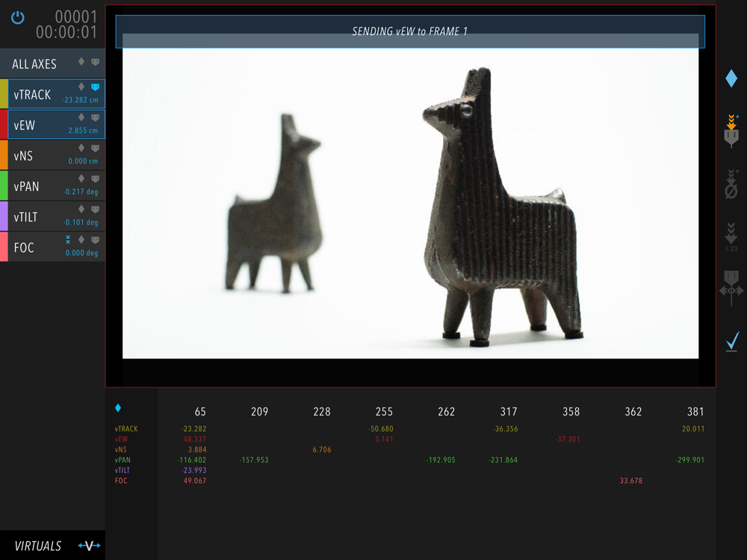The image size is (747, 560).
Task: Select keyframe column 317
Action: [x=509, y=411]
